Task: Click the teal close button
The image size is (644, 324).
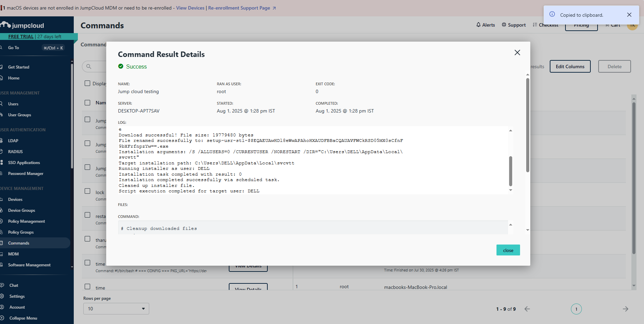Action: [x=508, y=250]
